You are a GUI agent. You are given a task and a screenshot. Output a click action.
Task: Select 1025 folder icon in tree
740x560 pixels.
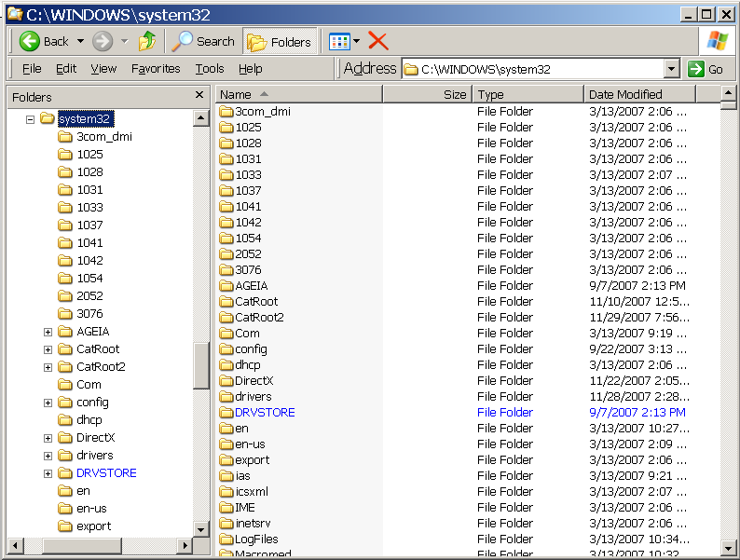tap(64, 155)
